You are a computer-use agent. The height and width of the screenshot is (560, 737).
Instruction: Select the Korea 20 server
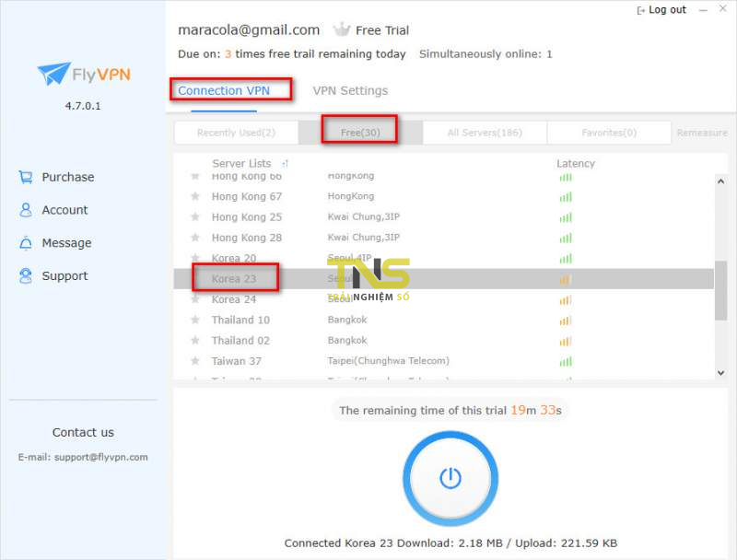point(444,259)
